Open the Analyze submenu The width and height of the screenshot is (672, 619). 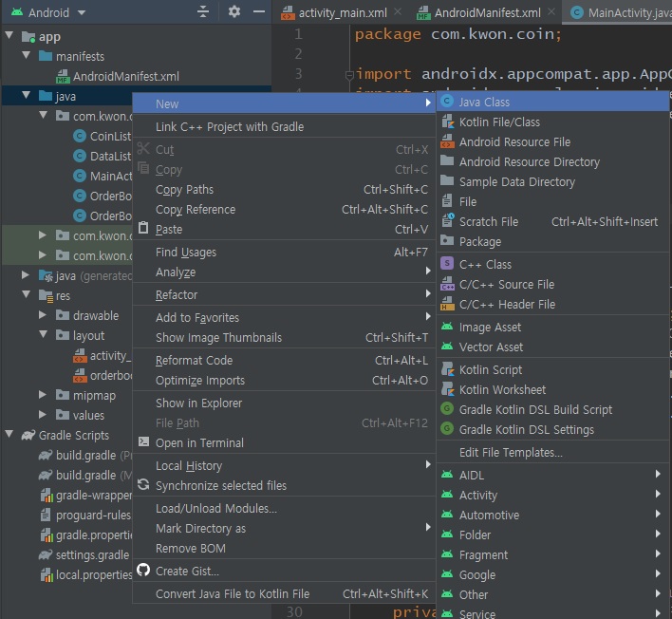284,272
